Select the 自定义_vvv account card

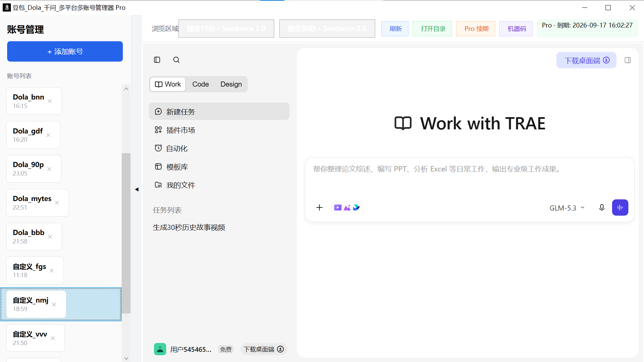click(x=35, y=338)
